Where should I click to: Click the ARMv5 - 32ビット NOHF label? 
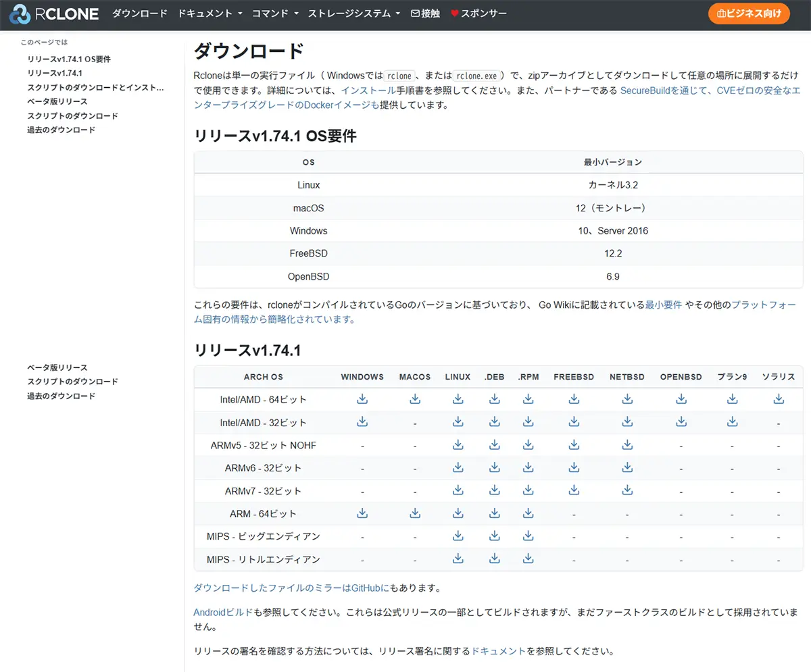coord(264,445)
